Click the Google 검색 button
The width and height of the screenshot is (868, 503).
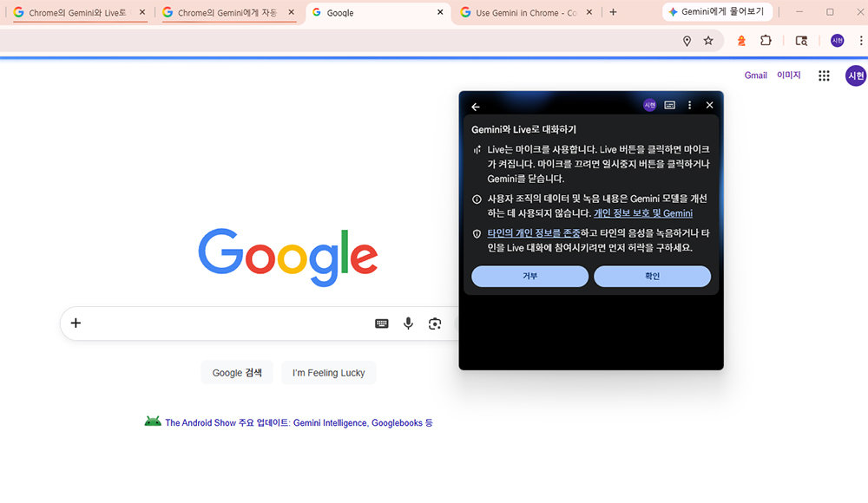point(237,373)
